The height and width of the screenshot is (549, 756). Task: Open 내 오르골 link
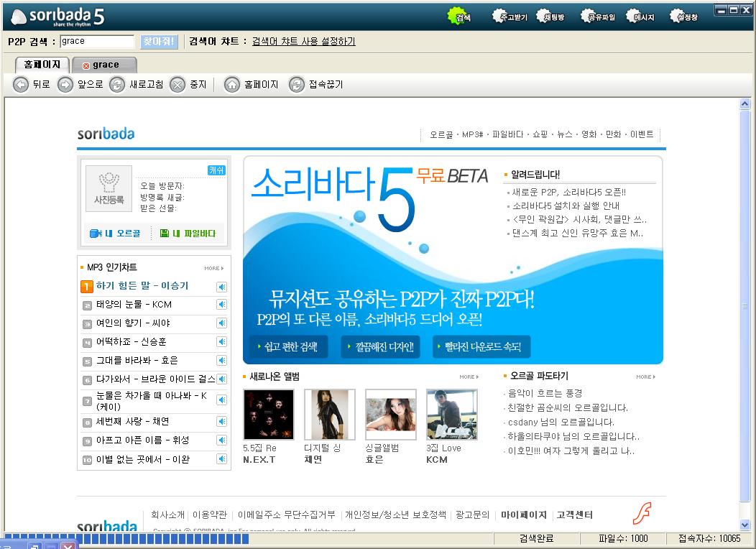click(x=115, y=234)
